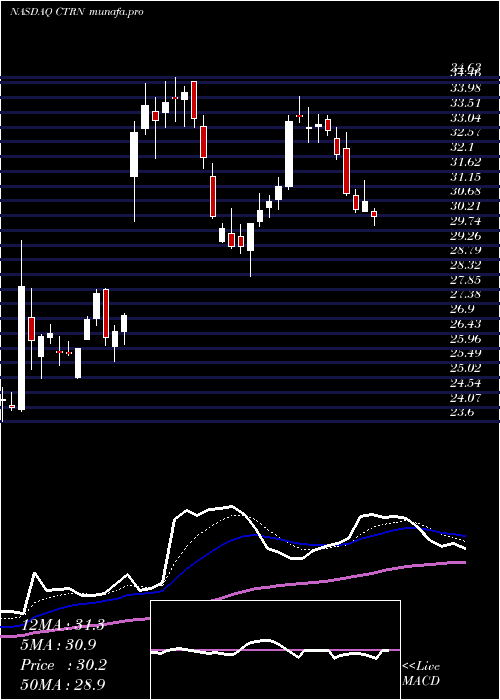Click the 27.85 price axis label
The image size is (500, 700).
(466, 280)
